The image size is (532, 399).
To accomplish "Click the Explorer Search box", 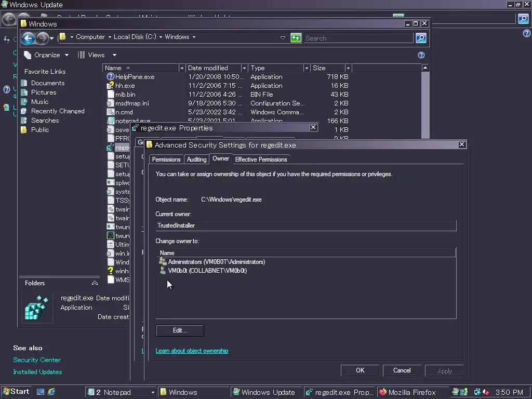I will point(358,38).
